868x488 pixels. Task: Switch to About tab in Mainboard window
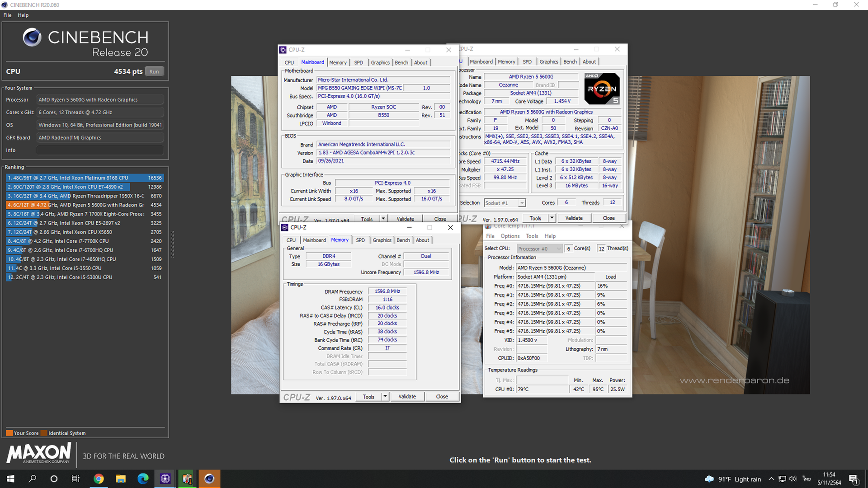click(x=420, y=62)
